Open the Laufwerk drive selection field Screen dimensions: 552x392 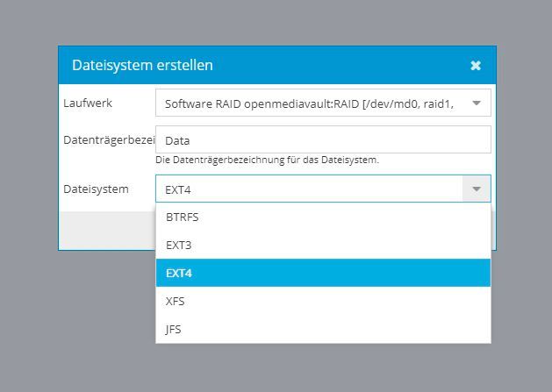click(312, 103)
